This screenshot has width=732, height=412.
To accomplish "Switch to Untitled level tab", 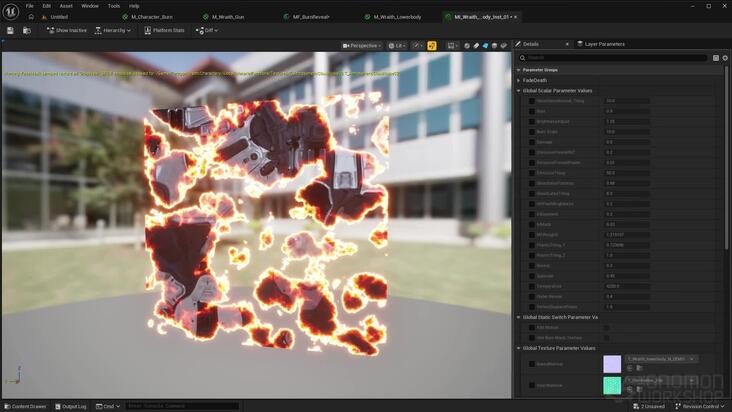I will [59, 17].
